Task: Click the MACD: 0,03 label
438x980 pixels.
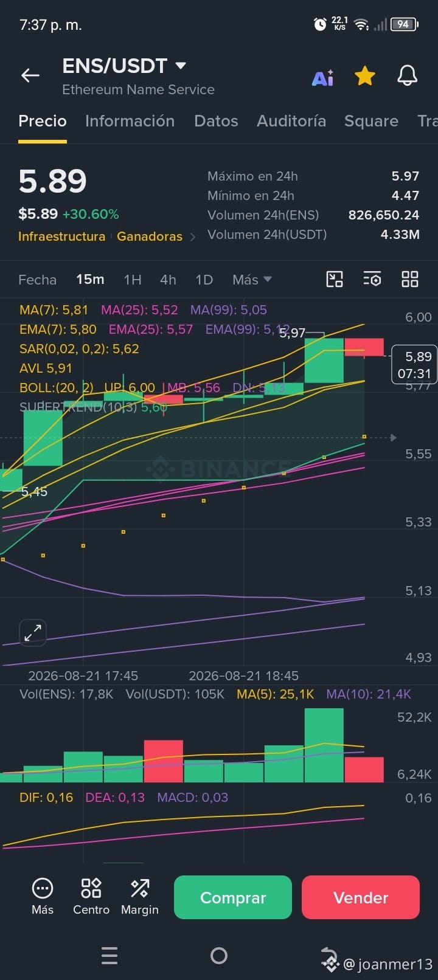Action: click(x=193, y=797)
